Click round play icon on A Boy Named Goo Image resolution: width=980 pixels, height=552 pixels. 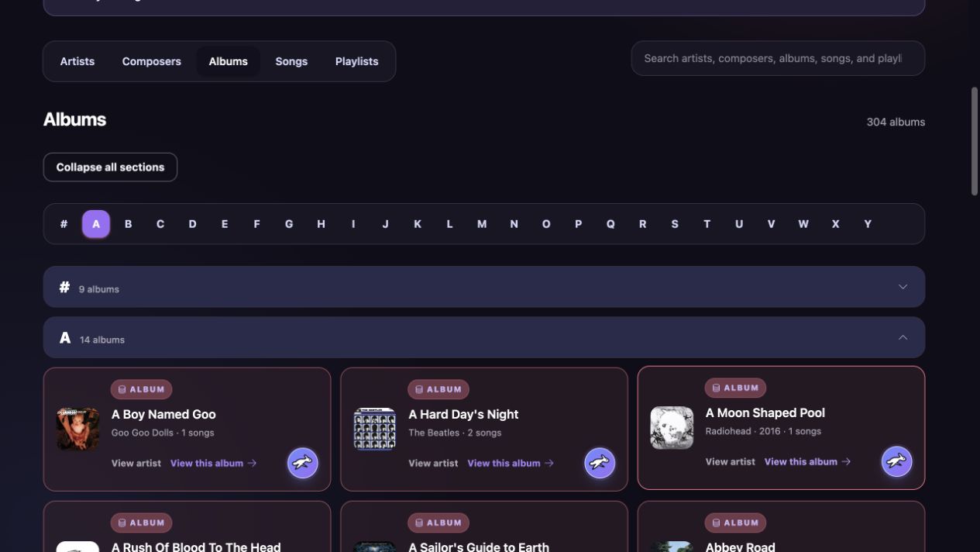302,463
